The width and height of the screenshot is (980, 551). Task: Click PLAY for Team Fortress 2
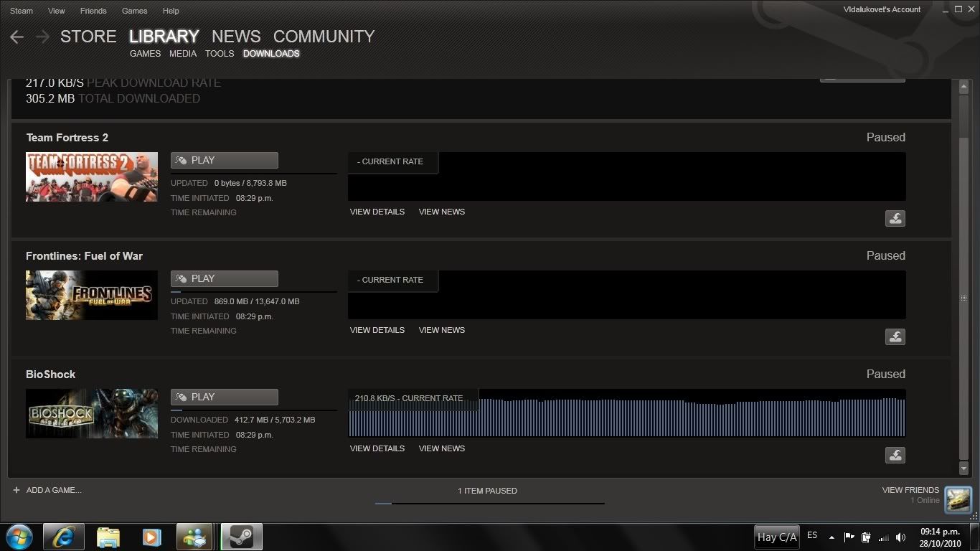coord(225,161)
